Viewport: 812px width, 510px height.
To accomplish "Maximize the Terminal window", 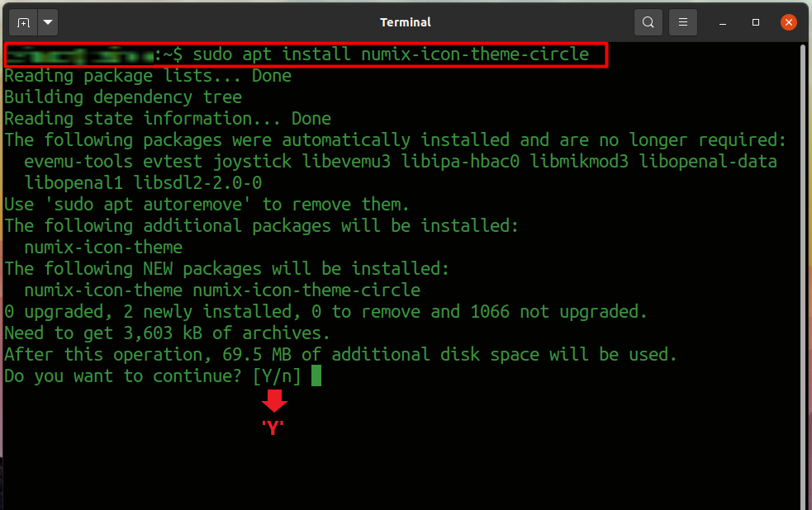I will tap(756, 22).
